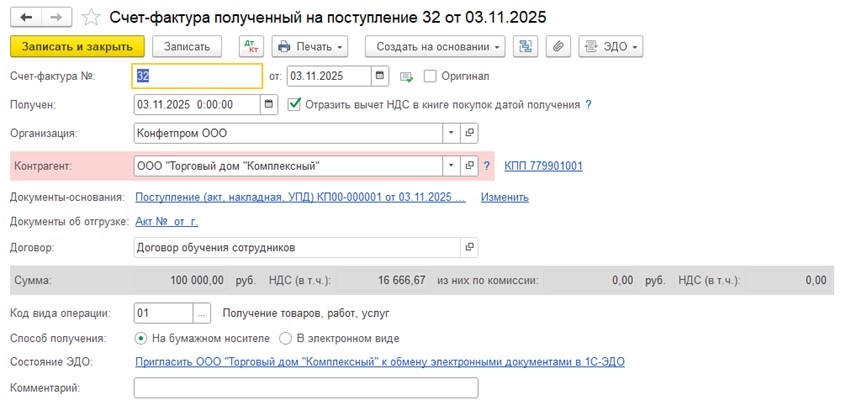Open the ЭДО menu

[610, 47]
